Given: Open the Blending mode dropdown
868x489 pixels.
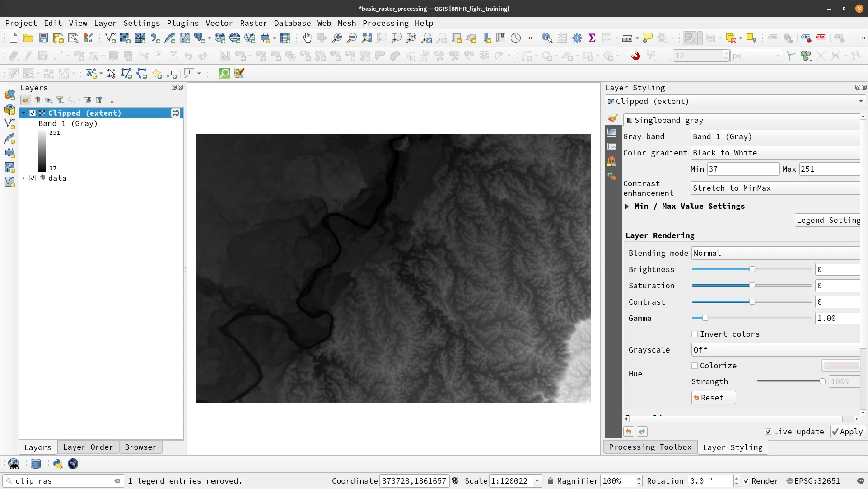Looking at the screenshot, I should (775, 253).
